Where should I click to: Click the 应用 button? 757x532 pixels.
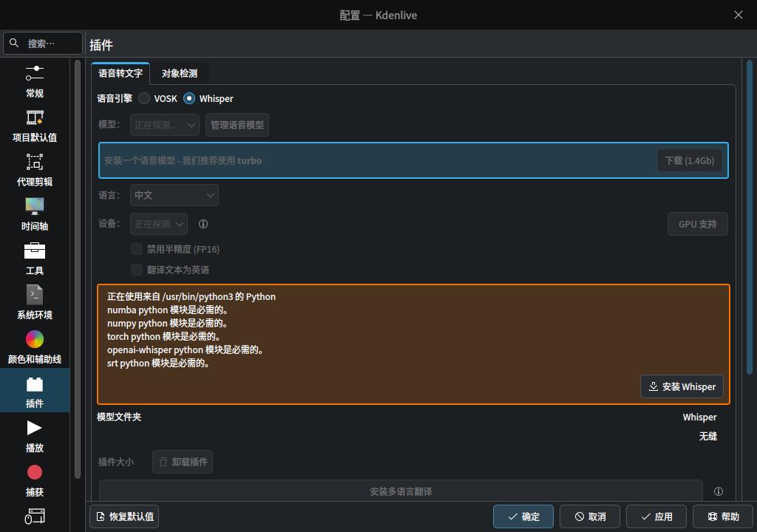tap(656, 516)
